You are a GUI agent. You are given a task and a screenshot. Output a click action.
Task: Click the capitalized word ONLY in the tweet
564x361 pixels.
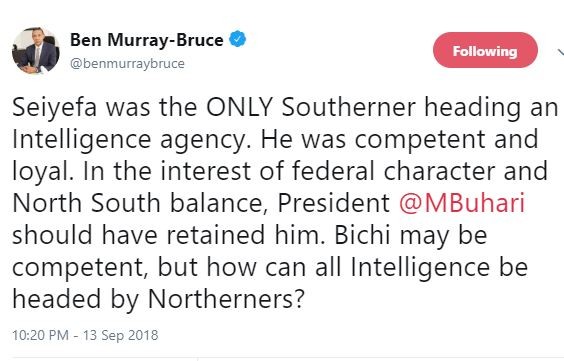click(x=238, y=107)
